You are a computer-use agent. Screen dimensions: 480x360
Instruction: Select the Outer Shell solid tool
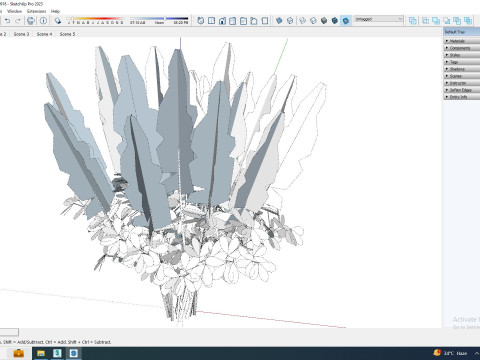coord(413,21)
